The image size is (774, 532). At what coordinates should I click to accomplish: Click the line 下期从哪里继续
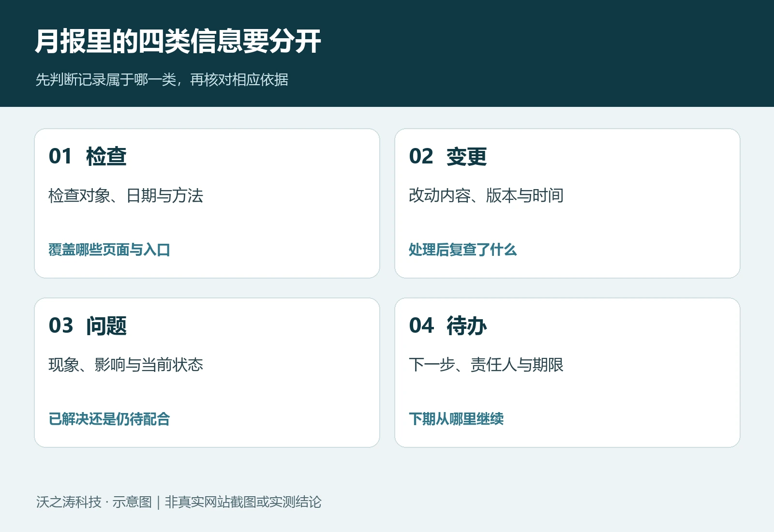click(456, 419)
